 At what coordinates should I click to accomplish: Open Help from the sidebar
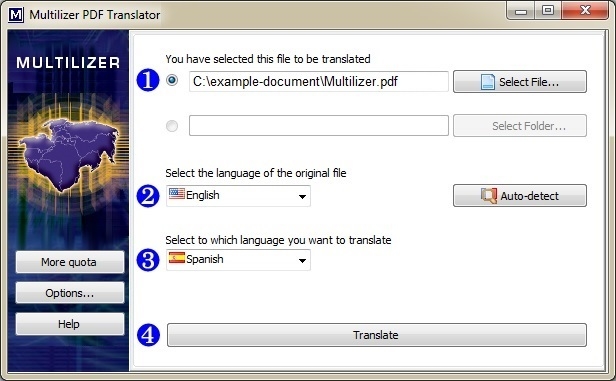70,324
